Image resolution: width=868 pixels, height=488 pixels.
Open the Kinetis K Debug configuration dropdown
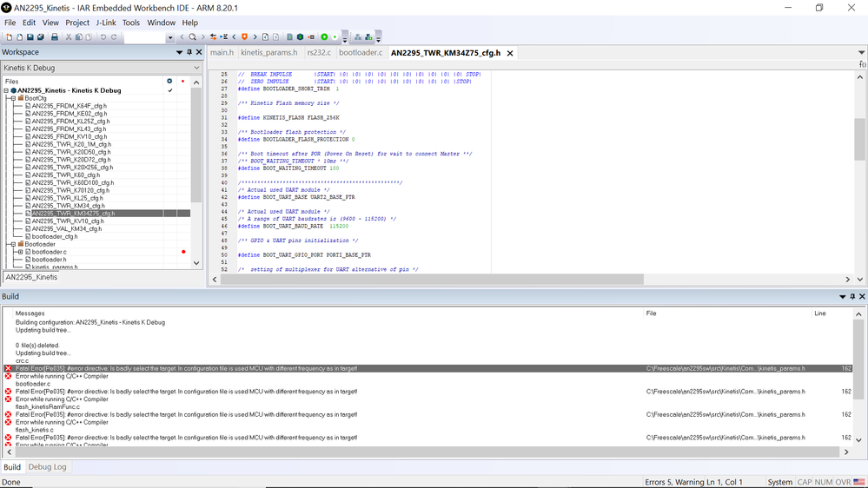[196, 68]
